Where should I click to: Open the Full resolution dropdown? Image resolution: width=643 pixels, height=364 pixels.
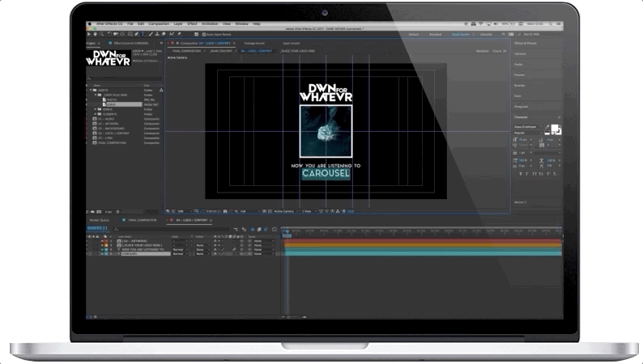[x=249, y=211]
